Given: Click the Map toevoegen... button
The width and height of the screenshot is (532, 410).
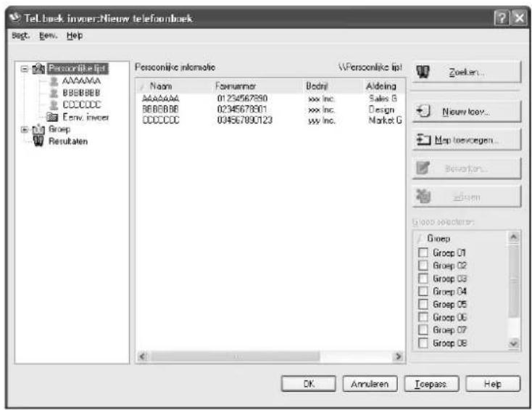Looking at the screenshot, I should pyautogui.click(x=467, y=139).
